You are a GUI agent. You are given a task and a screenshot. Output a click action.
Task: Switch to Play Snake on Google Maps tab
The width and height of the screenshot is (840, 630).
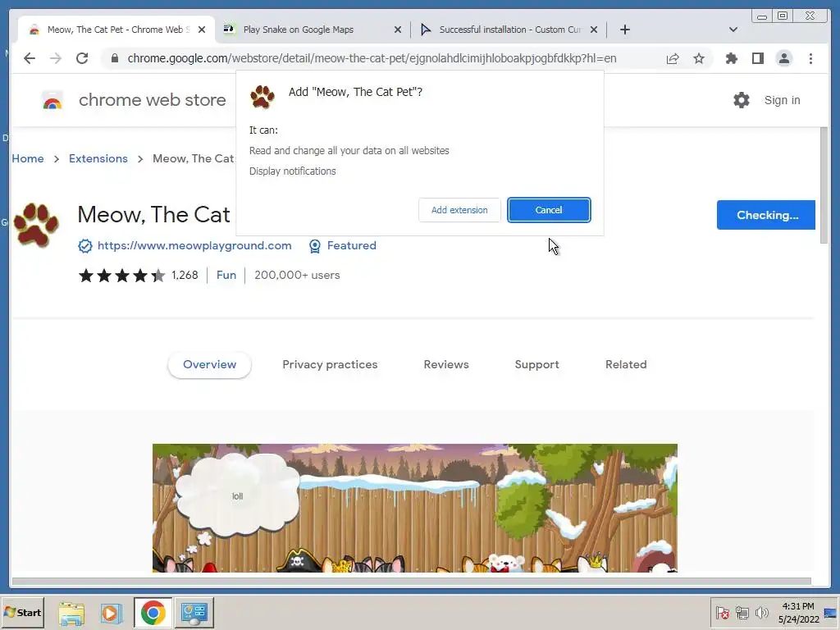point(313,30)
